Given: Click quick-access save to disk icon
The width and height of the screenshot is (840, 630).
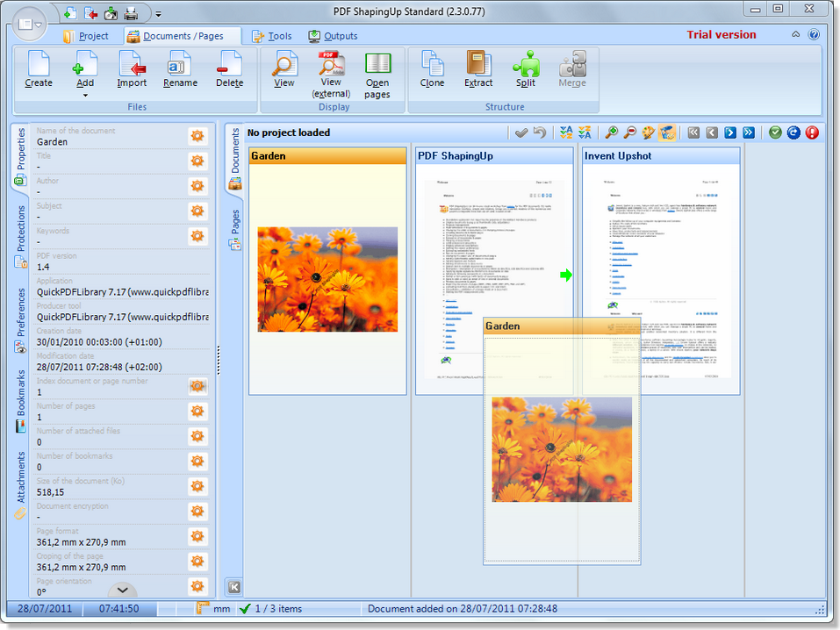Looking at the screenshot, I should [x=111, y=13].
